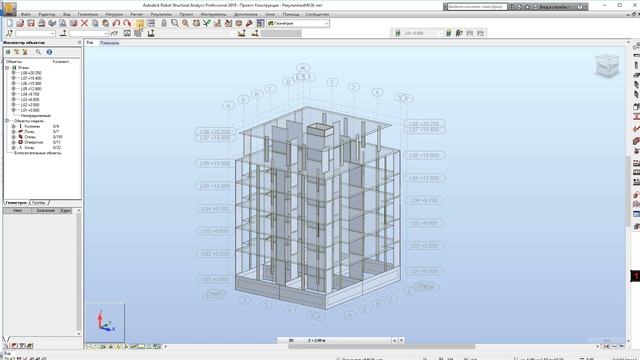This screenshot has width=640, height=360.
Task: Expand the L08 +20.250 story node
Action: [x=13, y=73]
